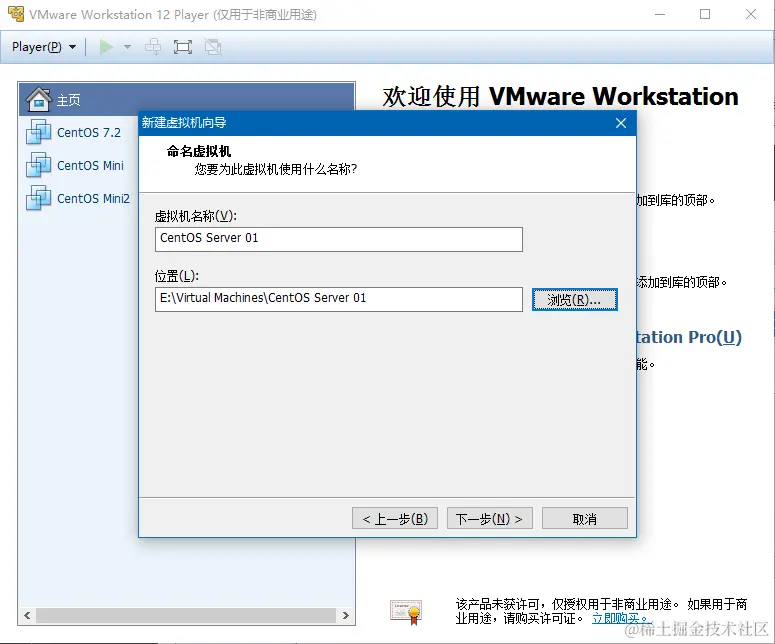The image size is (775, 644).
Task: Click the library scroll right arrow
Action: click(x=345, y=615)
